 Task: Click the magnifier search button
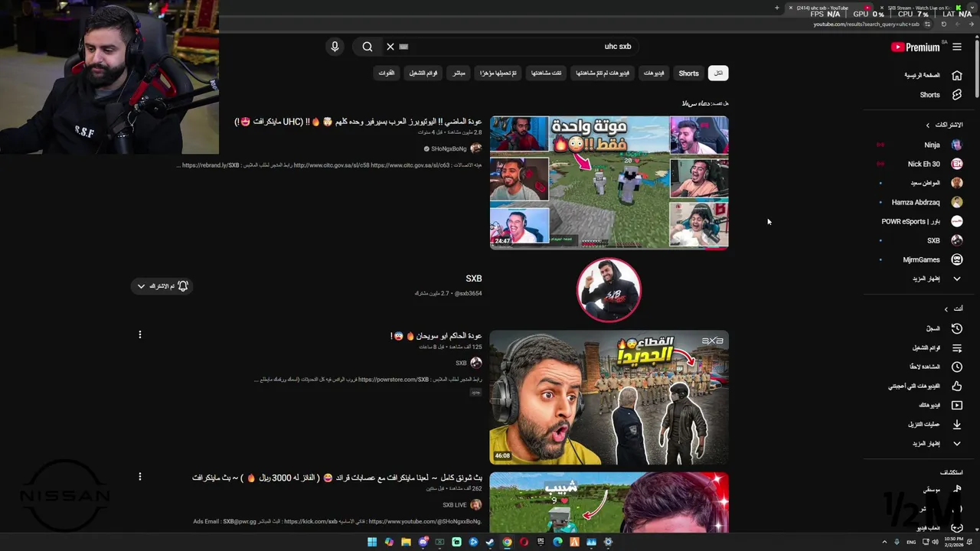click(367, 47)
